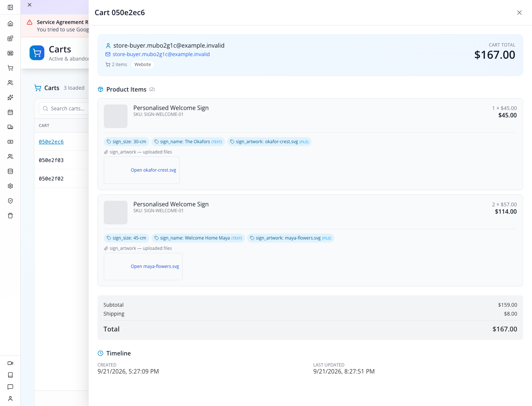Go to Home via the house icon
The height and width of the screenshot is (406, 532).
(x=10, y=24)
